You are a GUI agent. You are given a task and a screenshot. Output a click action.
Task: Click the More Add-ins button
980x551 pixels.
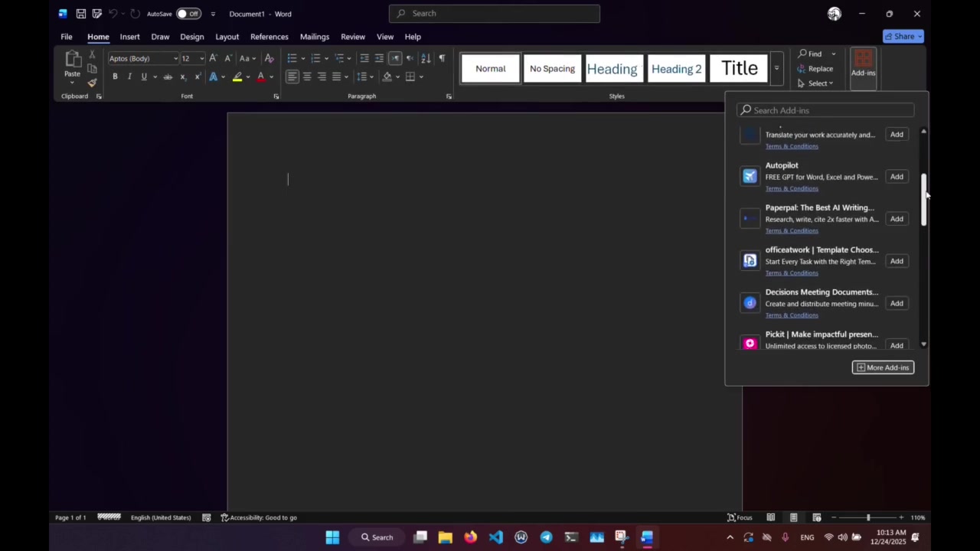[x=883, y=367]
